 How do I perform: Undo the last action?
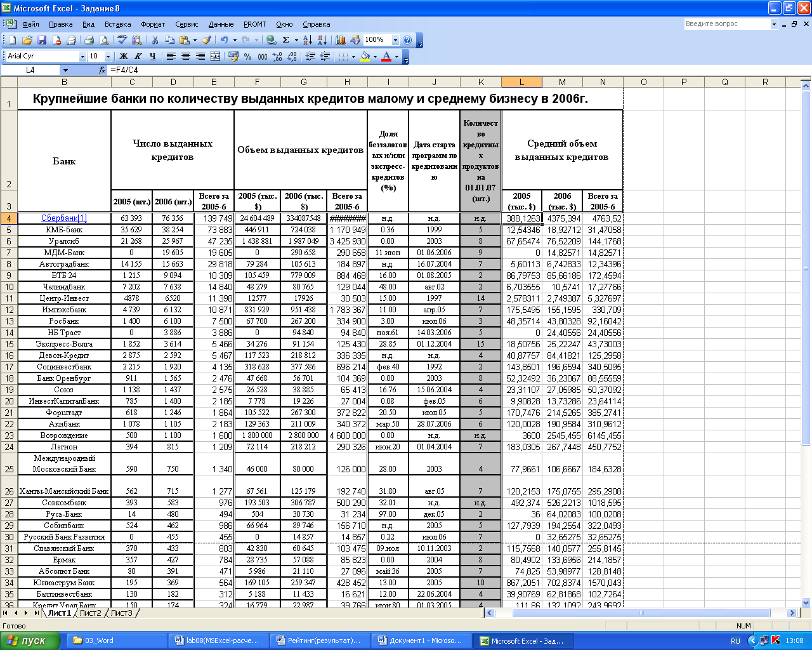[224, 40]
